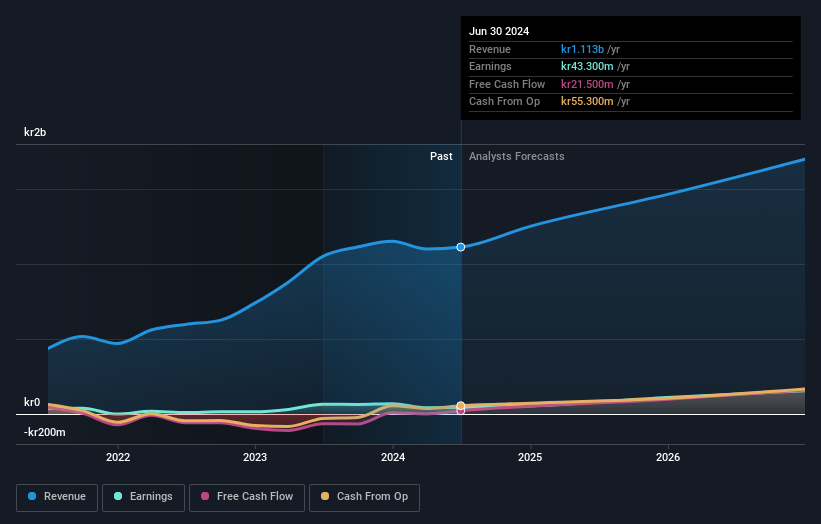
Task: Toggle the Earnings legend series
Action: 143,497
